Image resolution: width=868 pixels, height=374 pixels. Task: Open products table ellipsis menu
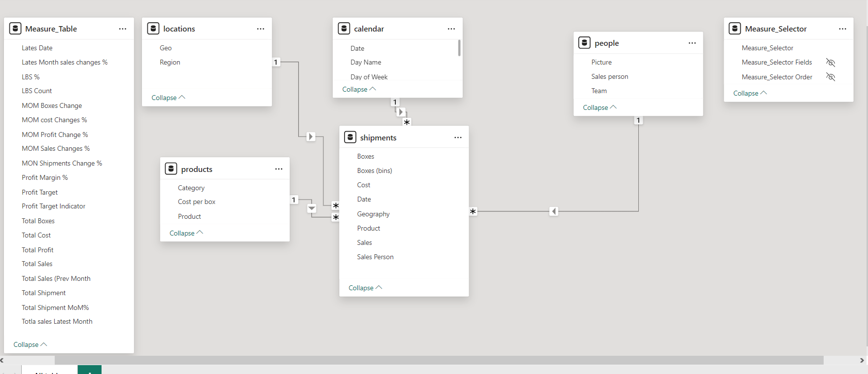coord(278,170)
